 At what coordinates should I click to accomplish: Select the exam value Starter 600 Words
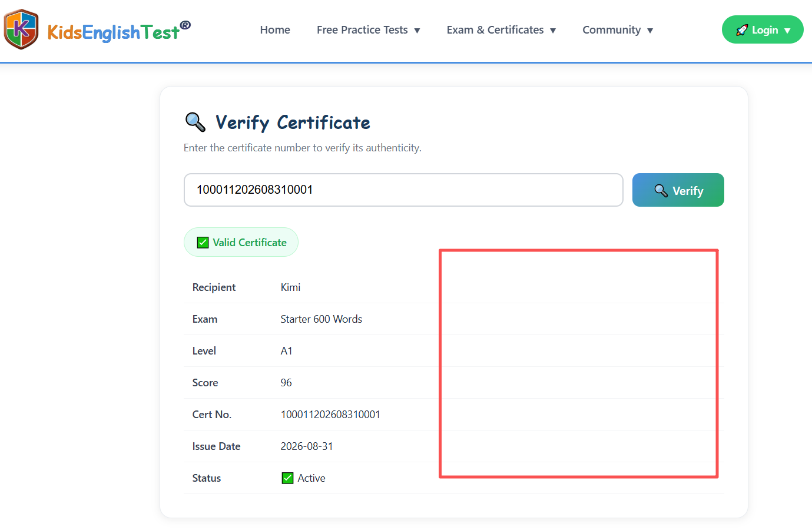322,319
